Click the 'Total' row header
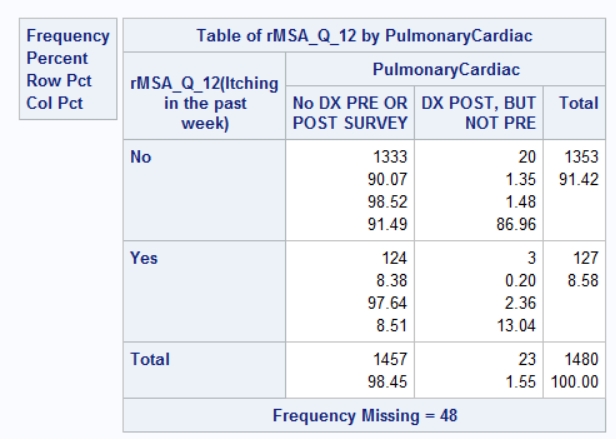 tap(150, 359)
